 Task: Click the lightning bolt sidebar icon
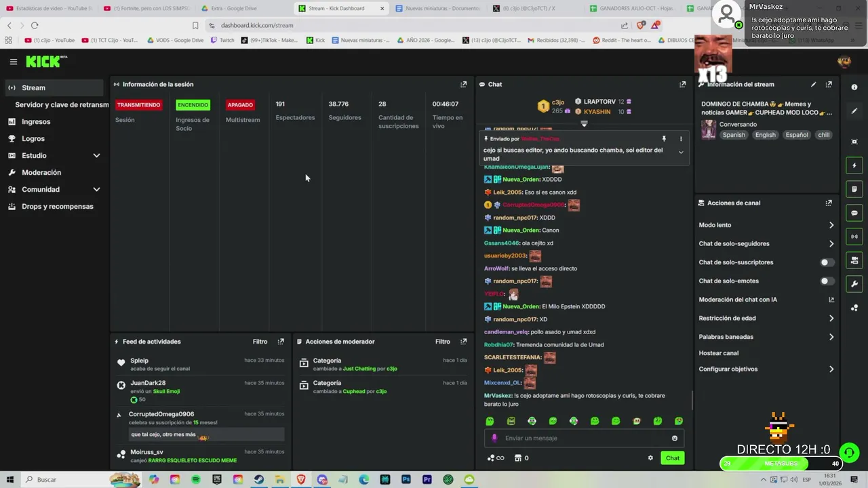tap(854, 165)
